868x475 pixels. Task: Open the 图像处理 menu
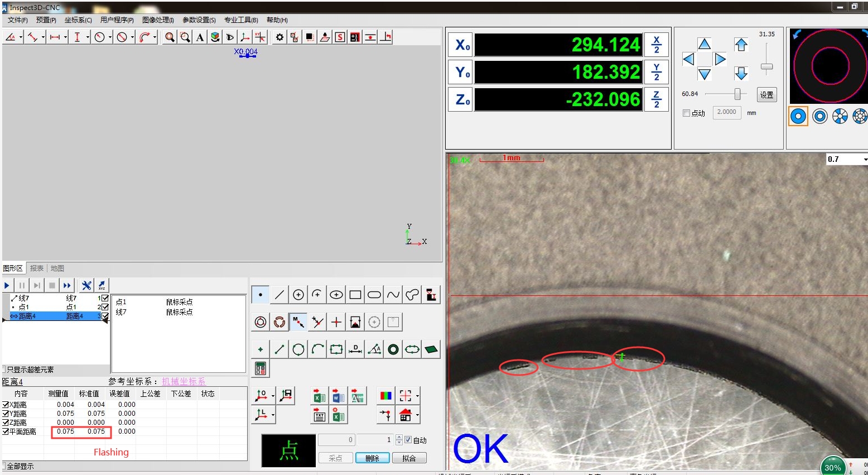coord(158,20)
